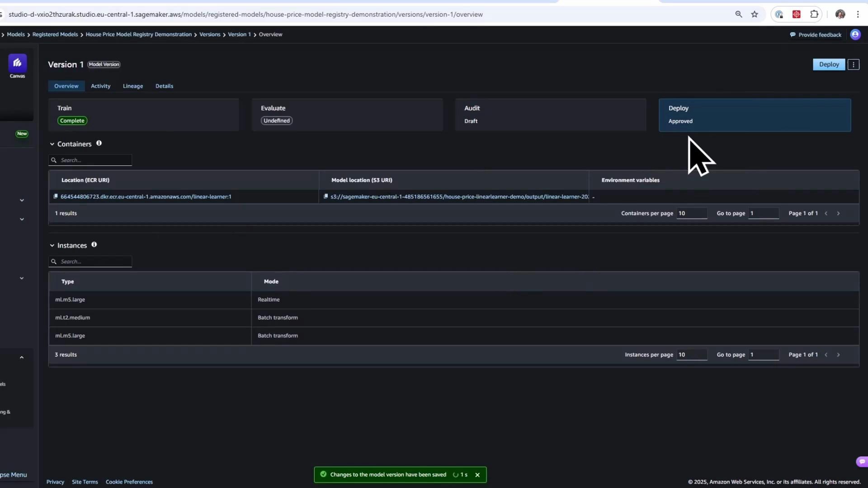Click the Instances info icon
The width and height of the screenshot is (868, 488).
pyautogui.click(x=94, y=244)
